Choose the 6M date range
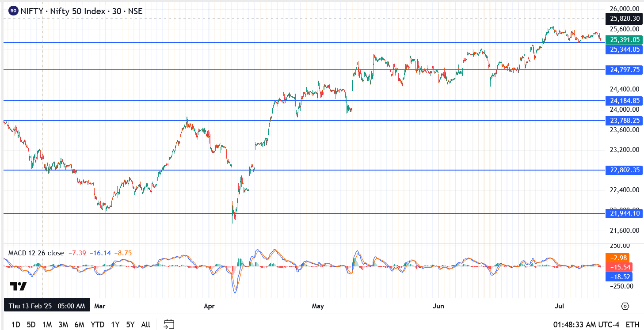Image resolution: width=644 pixels, height=330 pixels. (x=80, y=325)
